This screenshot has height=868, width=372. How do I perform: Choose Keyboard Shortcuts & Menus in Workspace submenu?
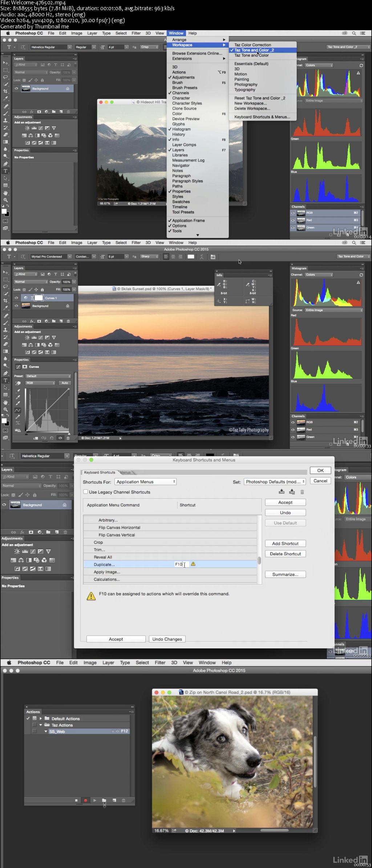click(262, 117)
